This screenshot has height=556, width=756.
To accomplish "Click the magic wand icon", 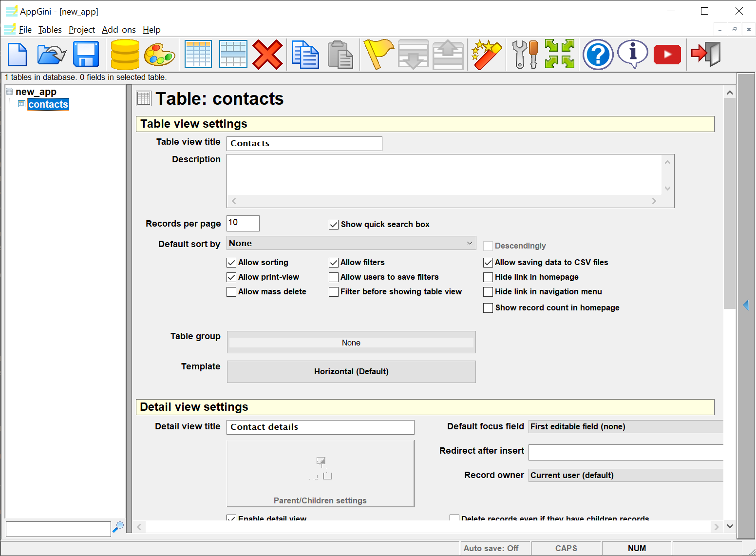I will tap(486, 54).
